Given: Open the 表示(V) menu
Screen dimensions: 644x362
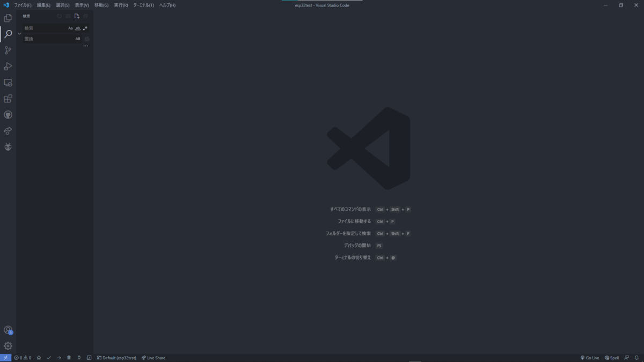Looking at the screenshot, I should [82, 5].
